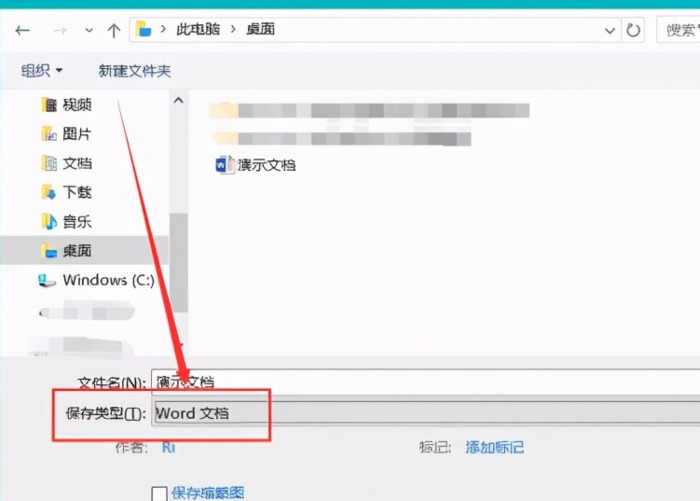This screenshot has height=501, width=700.
Task: Open the address bar history dropdown
Action: 610,30
